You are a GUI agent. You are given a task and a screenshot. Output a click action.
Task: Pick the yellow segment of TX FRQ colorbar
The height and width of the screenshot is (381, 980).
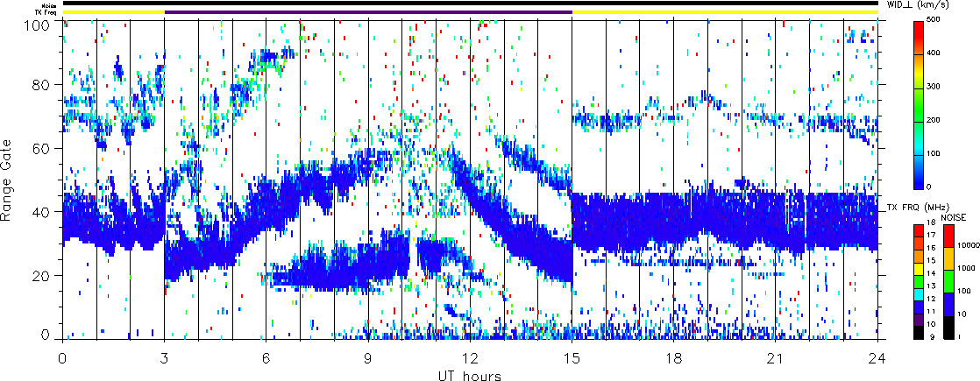tap(919, 269)
